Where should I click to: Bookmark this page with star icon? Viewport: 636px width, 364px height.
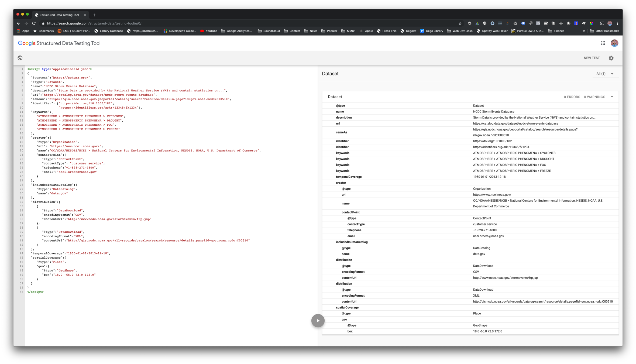[x=460, y=23]
